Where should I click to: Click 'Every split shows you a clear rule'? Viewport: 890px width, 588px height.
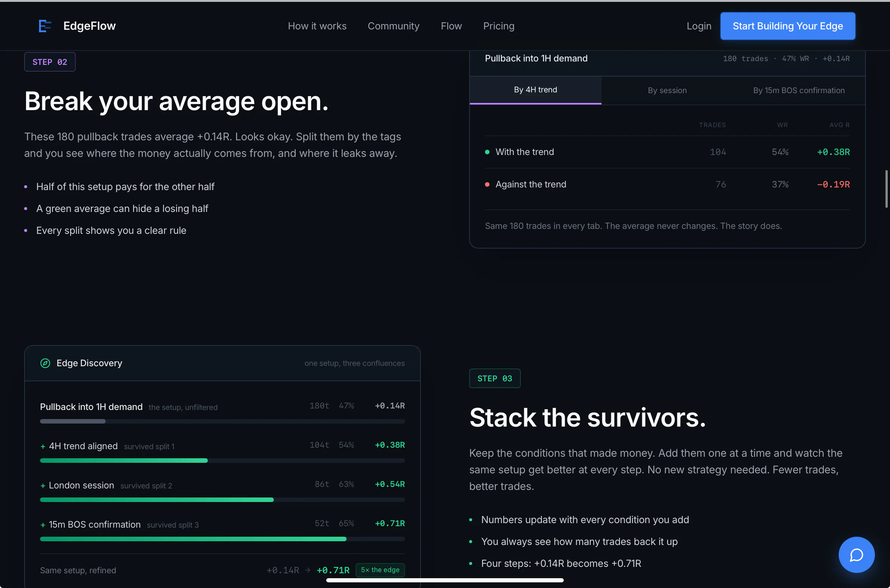(111, 230)
